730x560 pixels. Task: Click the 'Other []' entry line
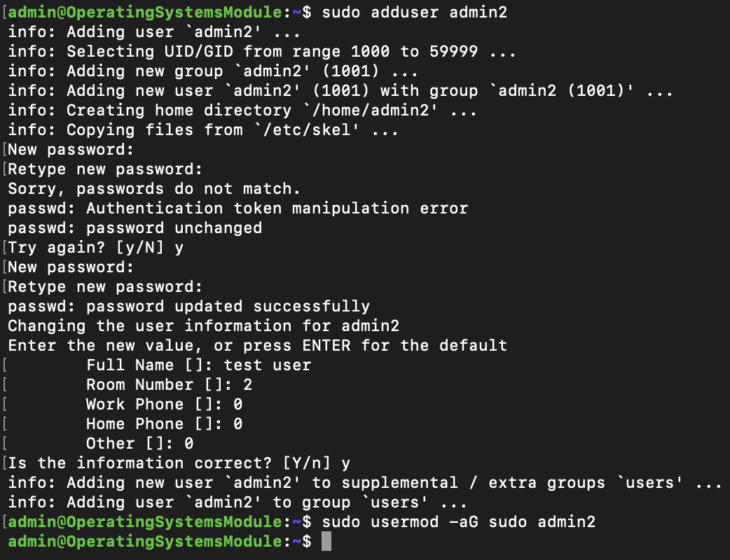pyautogui.click(x=139, y=443)
